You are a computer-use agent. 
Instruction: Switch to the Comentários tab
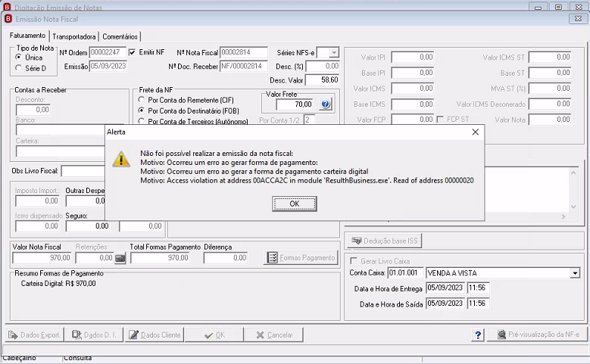coord(120,36)
